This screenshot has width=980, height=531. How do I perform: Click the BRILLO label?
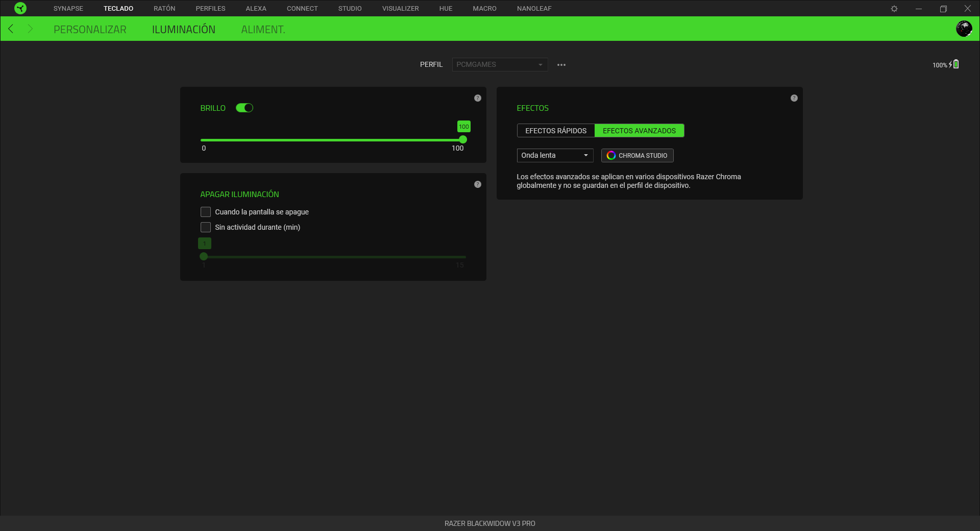pyautogui.click(x=213, y=108)
